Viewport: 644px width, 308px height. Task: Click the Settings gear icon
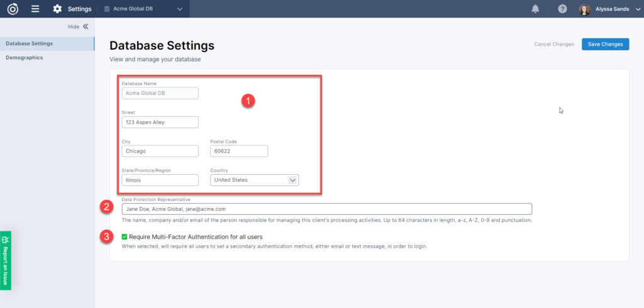click(x=58, y=9)
